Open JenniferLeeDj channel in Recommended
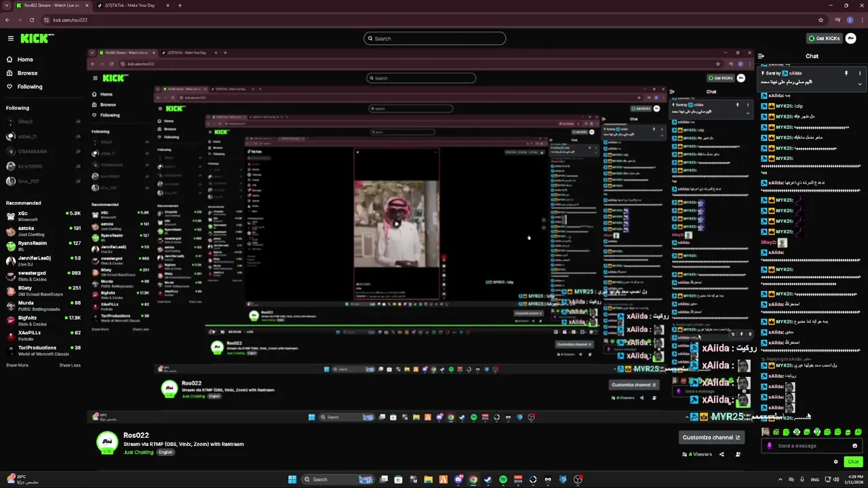This screenshot has height=488, width=868. click(43, 261)
